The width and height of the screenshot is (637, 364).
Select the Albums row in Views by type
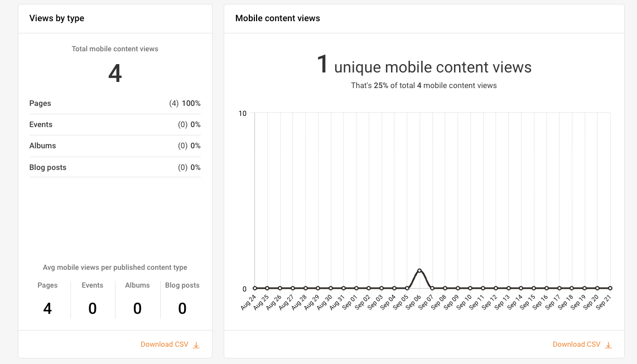114,145
